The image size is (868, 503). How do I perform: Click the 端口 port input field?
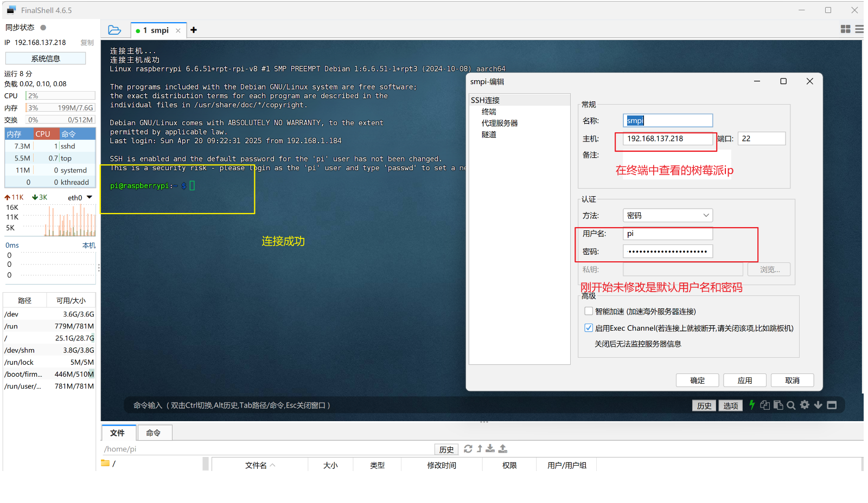coord(762,138)
